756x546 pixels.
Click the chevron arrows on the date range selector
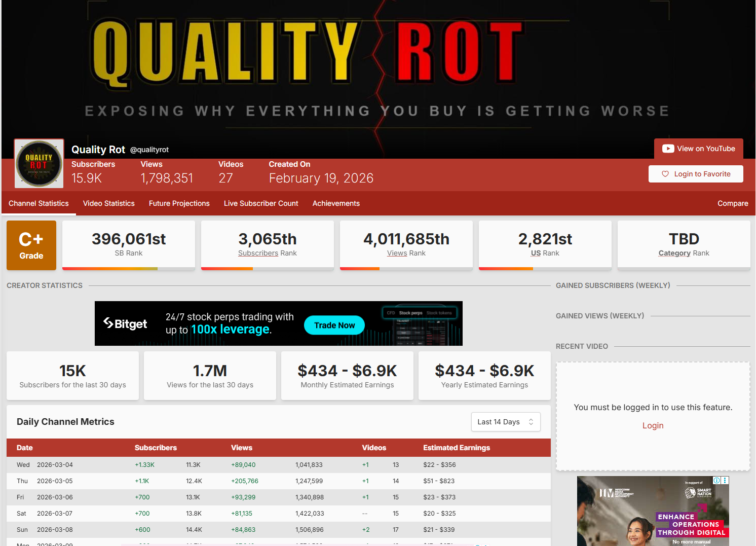(x=531, y=422)
